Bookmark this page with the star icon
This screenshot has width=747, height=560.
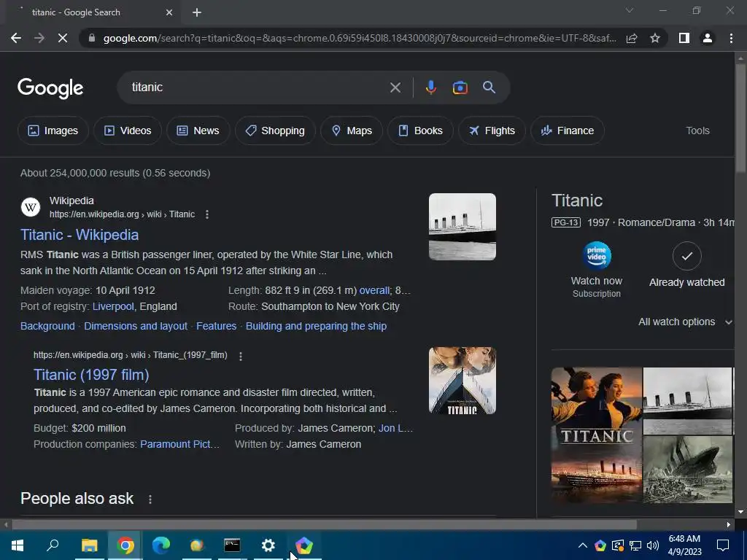pos(655,38)
